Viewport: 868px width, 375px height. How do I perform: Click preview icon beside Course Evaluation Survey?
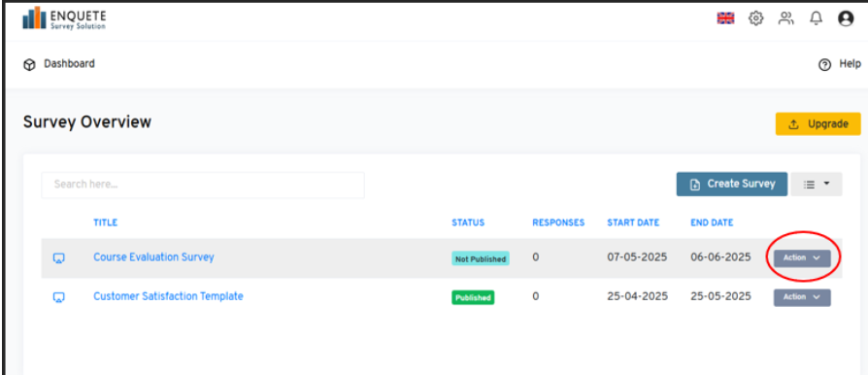(58, 258)
